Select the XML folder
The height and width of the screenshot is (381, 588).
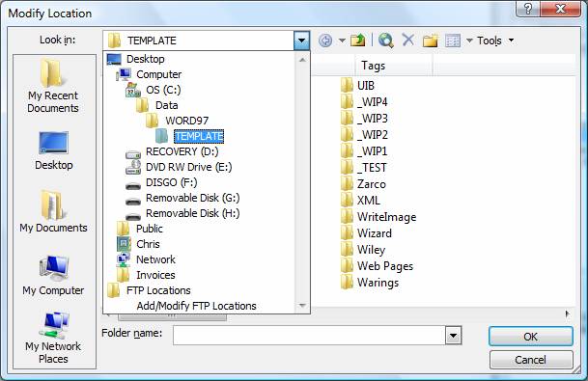[x=360, y=201]
